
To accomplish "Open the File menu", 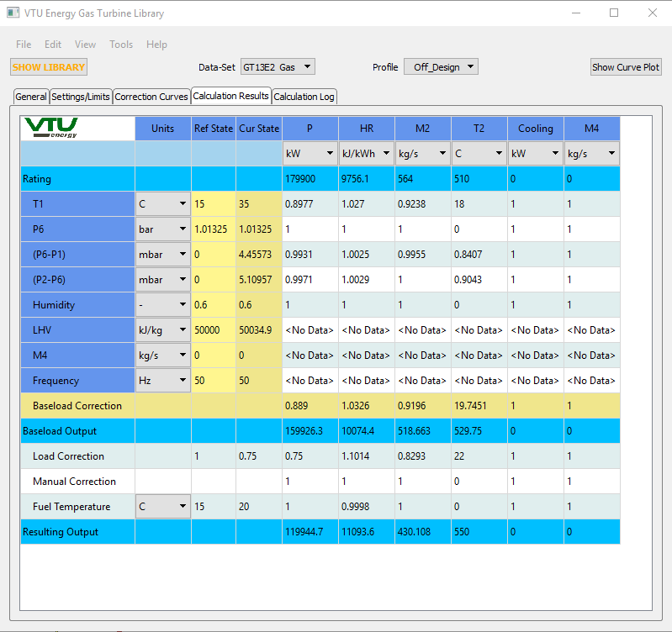I will pyautogui.click(x=24, y=45).
